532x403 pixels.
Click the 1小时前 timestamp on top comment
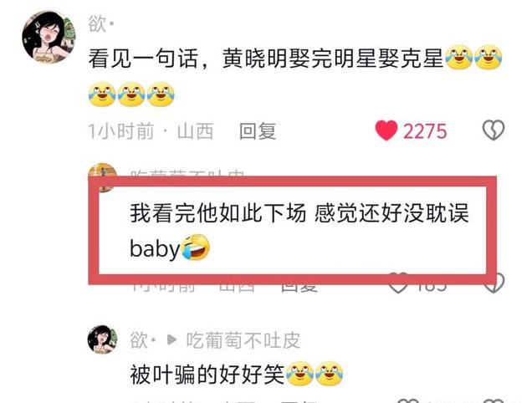coord(121,131)
